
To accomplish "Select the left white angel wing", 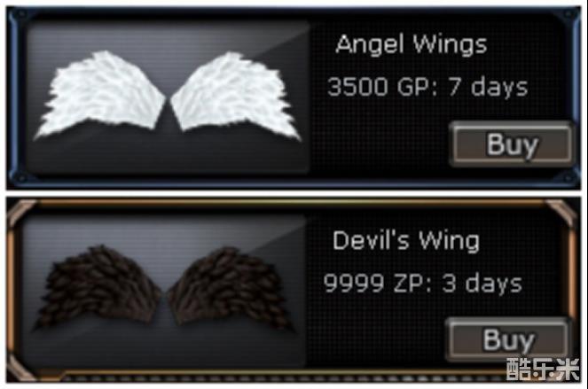I will [100, 94].
